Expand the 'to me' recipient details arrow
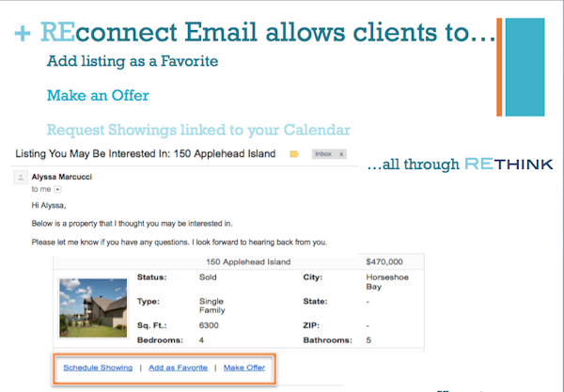 pyautogui.click(x=57, y=190)
